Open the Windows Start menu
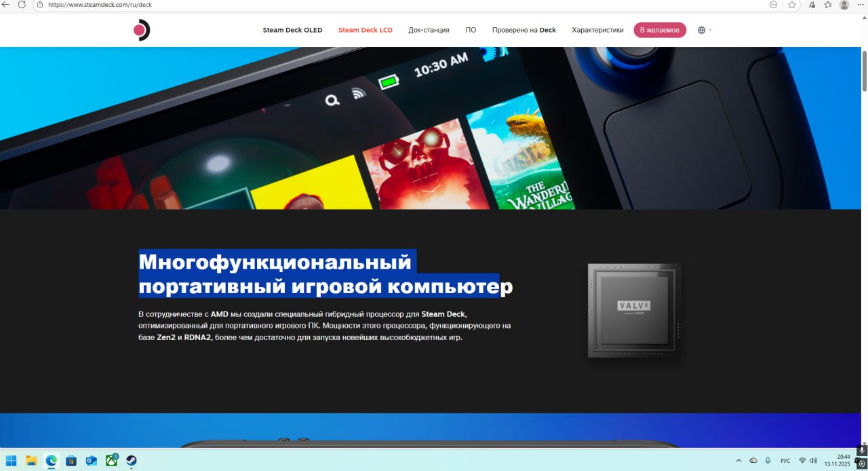Image resolution: width=868 pixels, height=471 pixels. (x=12, y=461)
